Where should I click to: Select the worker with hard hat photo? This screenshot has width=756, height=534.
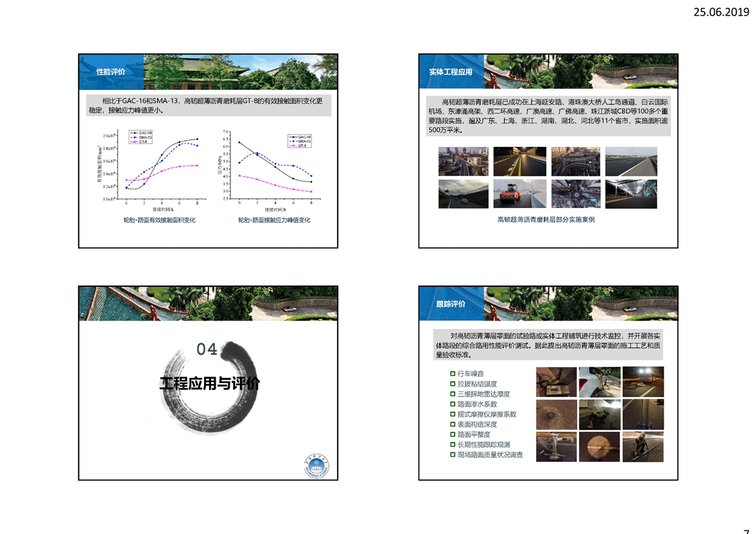[x=643, y=446]
